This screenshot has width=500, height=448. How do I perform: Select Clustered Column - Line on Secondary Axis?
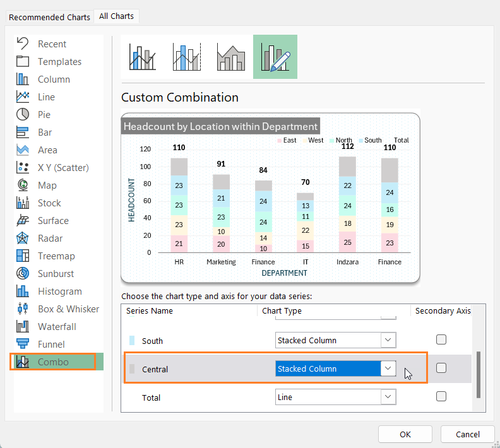click(187, 57)
